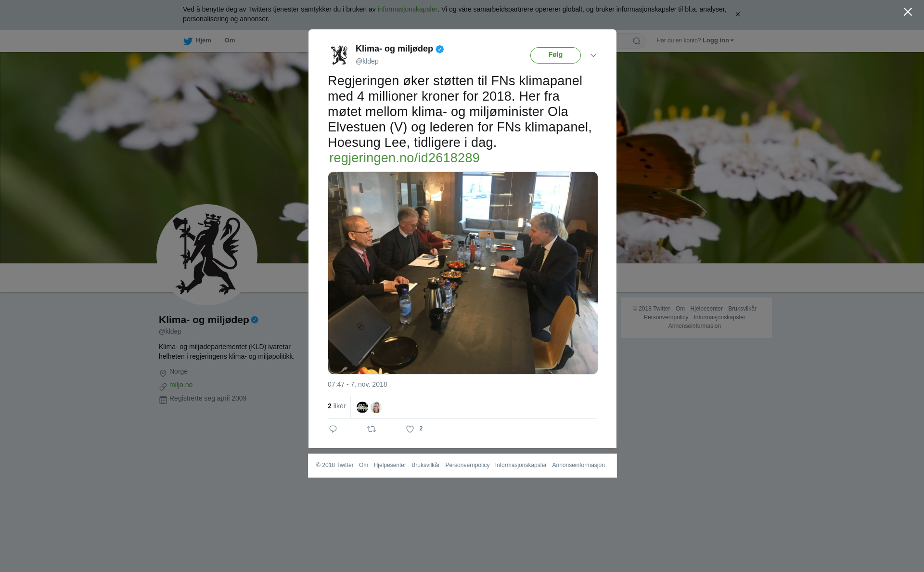This screenshot has height=572, width=924.
Task: Like the tweet with the heart icon
Action: [x=410, y=429]
